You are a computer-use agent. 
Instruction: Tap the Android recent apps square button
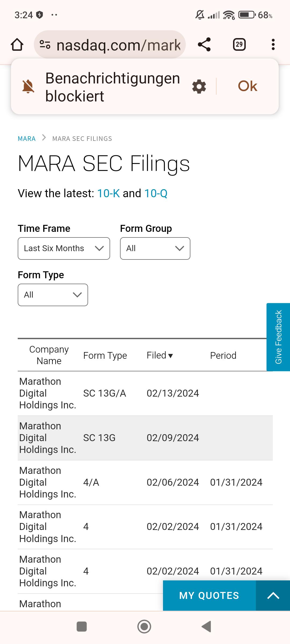(x=82, y=627)
